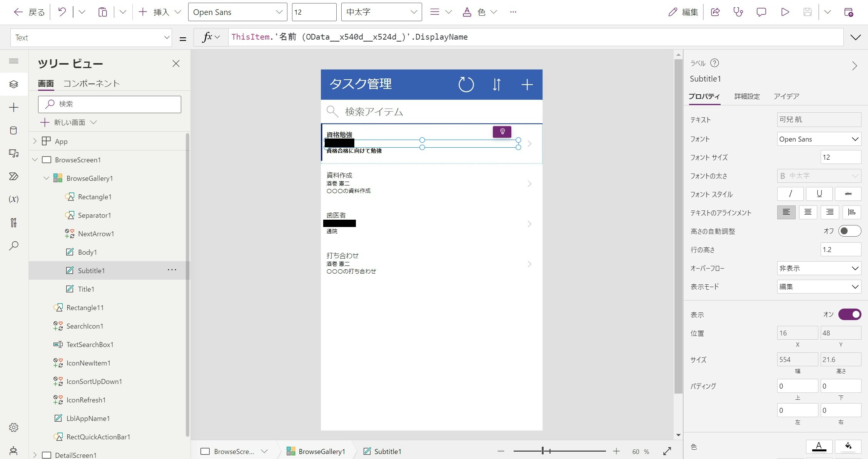Image resolution: width=868 pixels, height=459 pixels.
Task: Open the overflow (オーバーフロー) dropdown
Action: click(819, 268)
